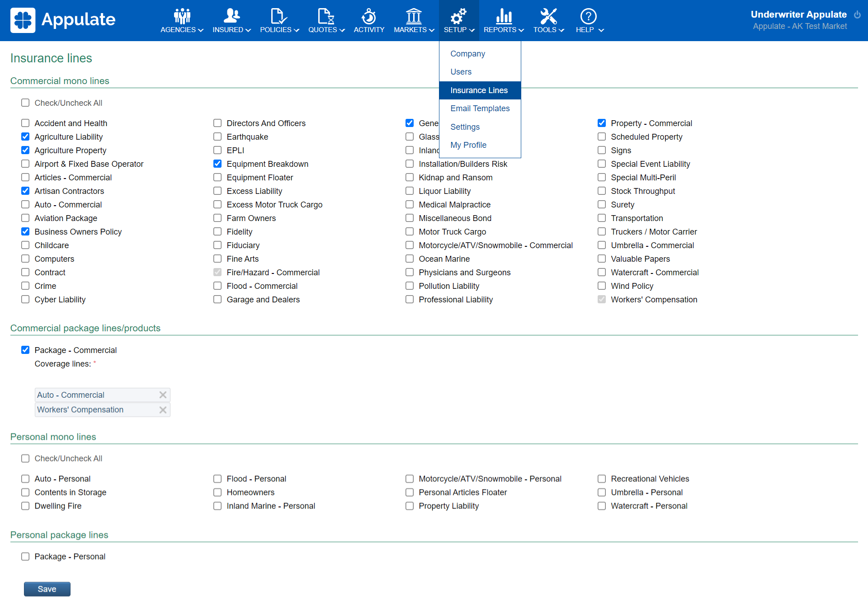
Task: Open My Profile menu entry
Action: (x=468, y=145)
